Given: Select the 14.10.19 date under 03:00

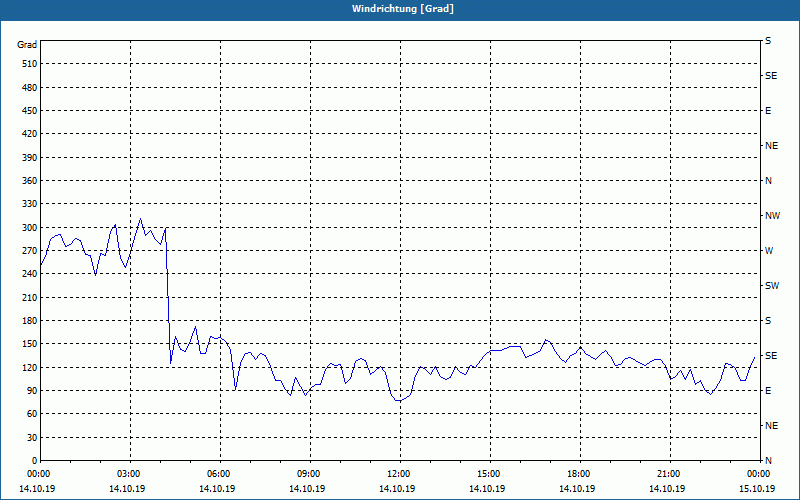Looking at the screenshot, I should (x=127, y=489).
